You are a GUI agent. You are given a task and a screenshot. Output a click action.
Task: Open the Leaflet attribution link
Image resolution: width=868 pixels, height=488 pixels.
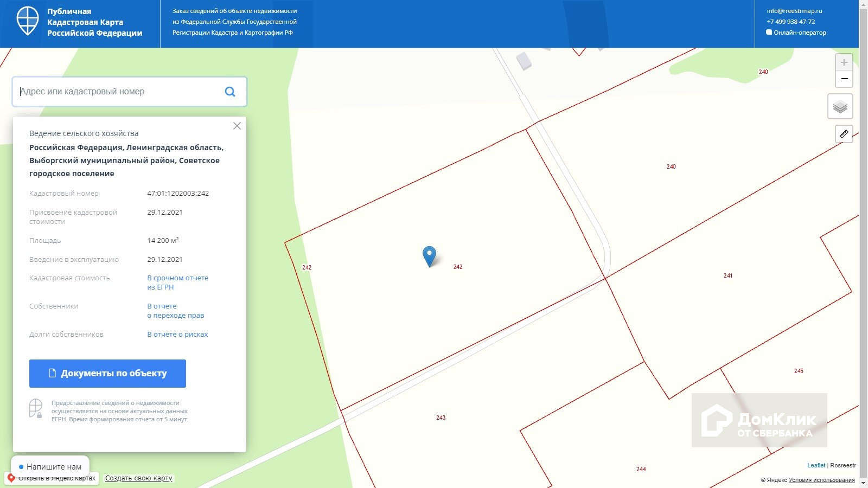point(816,465)
